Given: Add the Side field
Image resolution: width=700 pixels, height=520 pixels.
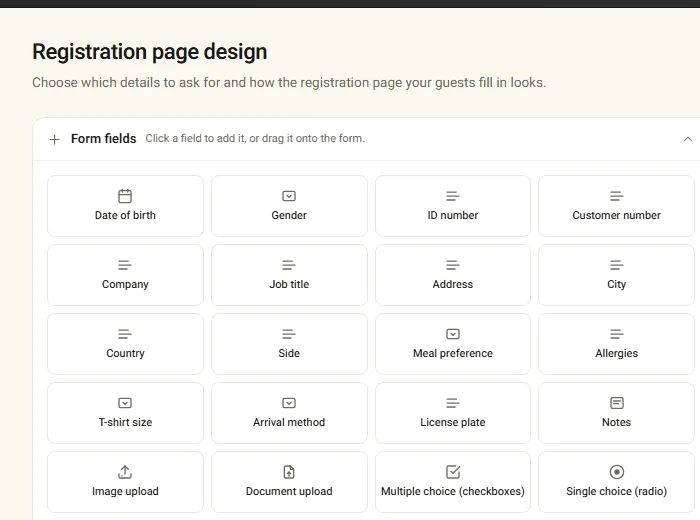Looking at the screenshot, I should point(289,344).
